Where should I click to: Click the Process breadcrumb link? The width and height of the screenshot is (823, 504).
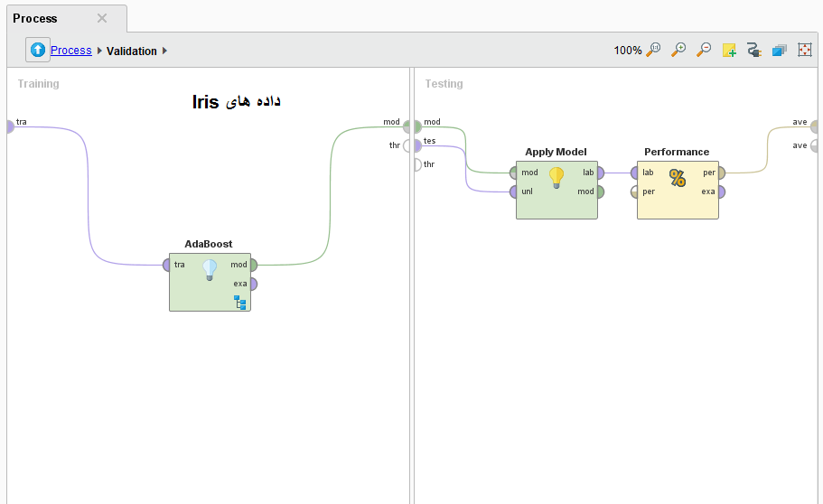pyautogui.click(x=70, y=51)
